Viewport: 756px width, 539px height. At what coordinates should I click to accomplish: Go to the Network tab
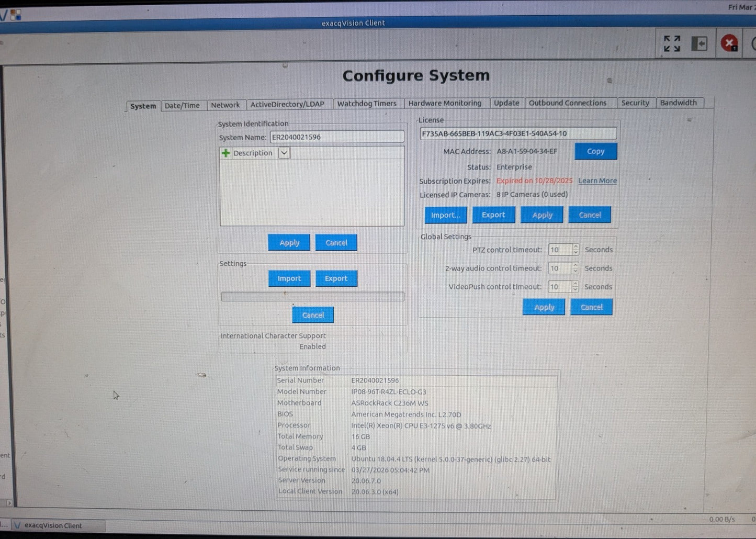tap(225, 105)
